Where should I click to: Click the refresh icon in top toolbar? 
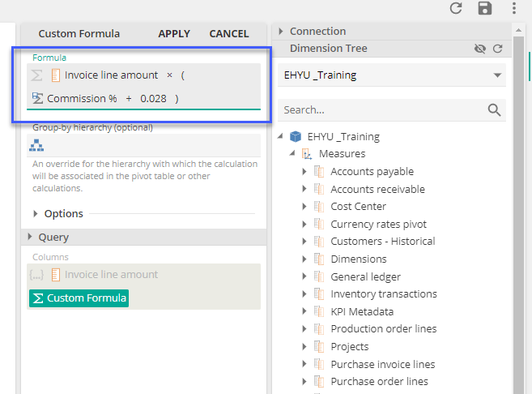point(456,8)
